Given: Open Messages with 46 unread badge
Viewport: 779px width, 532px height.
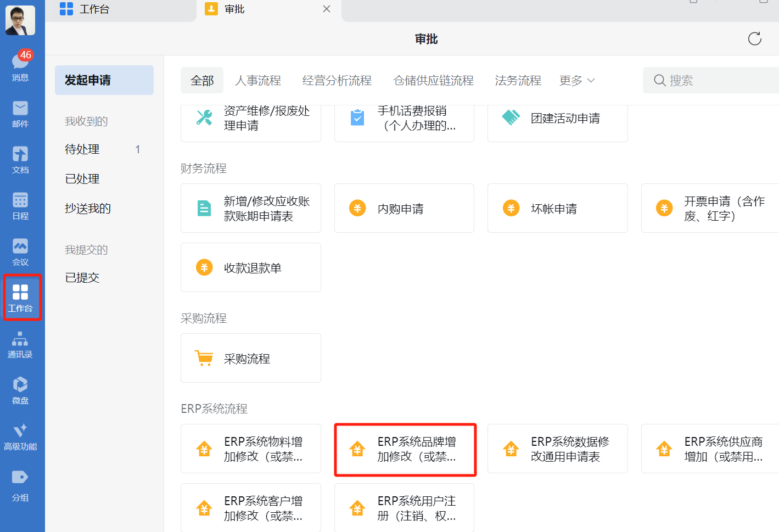Looking at the screenshot, I should tap(21, 66).
